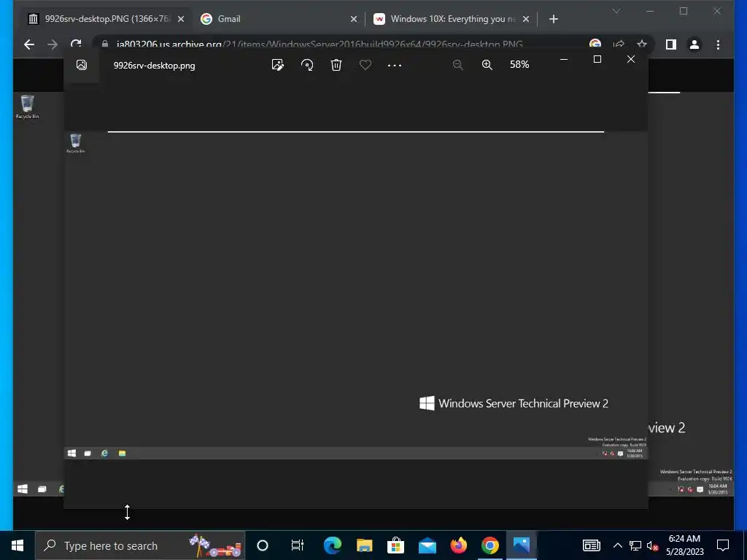This screenshot has width=747, height=560.
Task: Close the Gmail tab
Action: coord(354,19)
